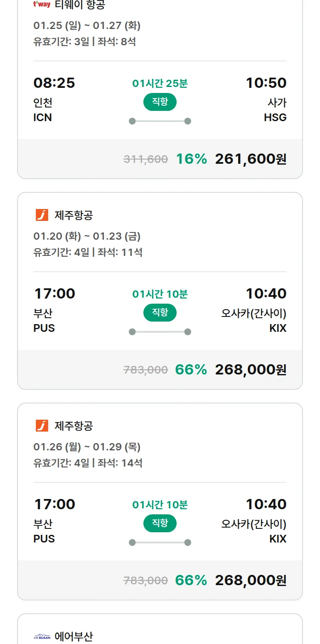This screenshot has height=644, width=320.
Task: Click the t'way airline logo
Action: coord(42,5)
